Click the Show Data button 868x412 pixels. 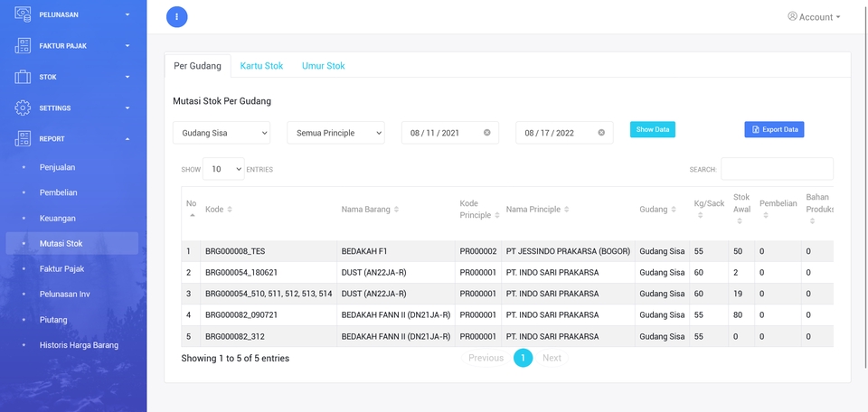click(x=653, y=129)
